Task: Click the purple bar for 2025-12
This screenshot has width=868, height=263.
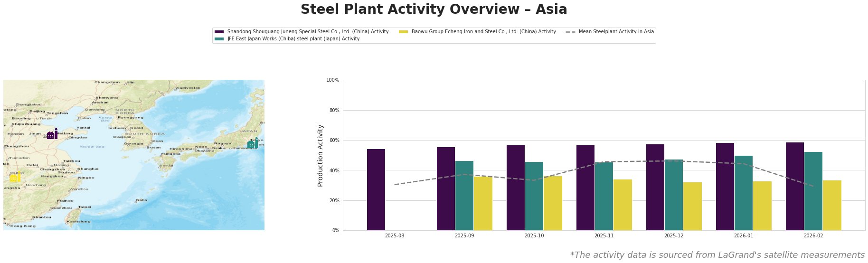Action: click(655, 187)
